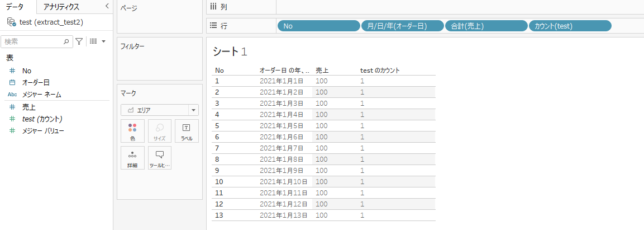The height and width of the screenshot is (230, 644).
Task: Click the サイズ size marks button
Action: click(x=159, y=132)
